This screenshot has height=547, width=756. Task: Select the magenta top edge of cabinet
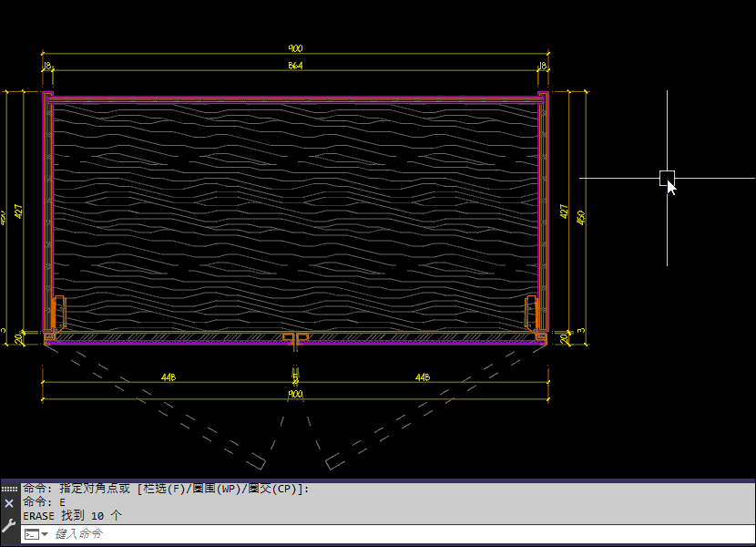coord(295,98)
